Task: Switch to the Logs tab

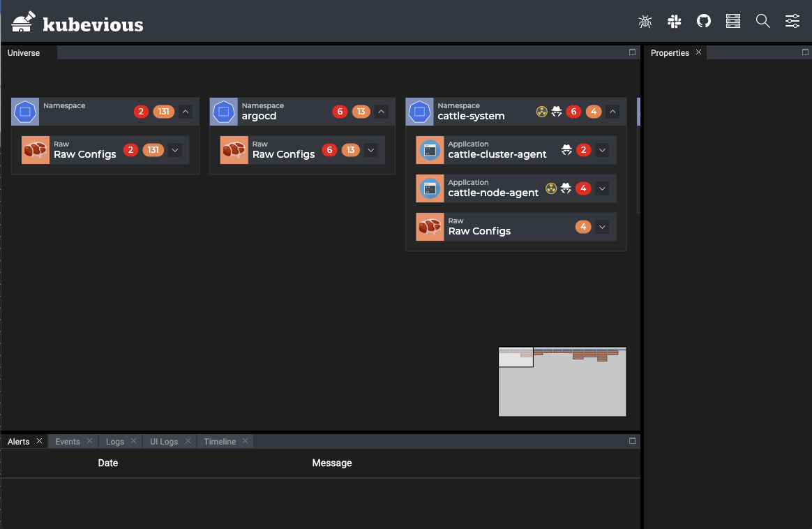Action: pyautogui.click(x=115, y=442)
